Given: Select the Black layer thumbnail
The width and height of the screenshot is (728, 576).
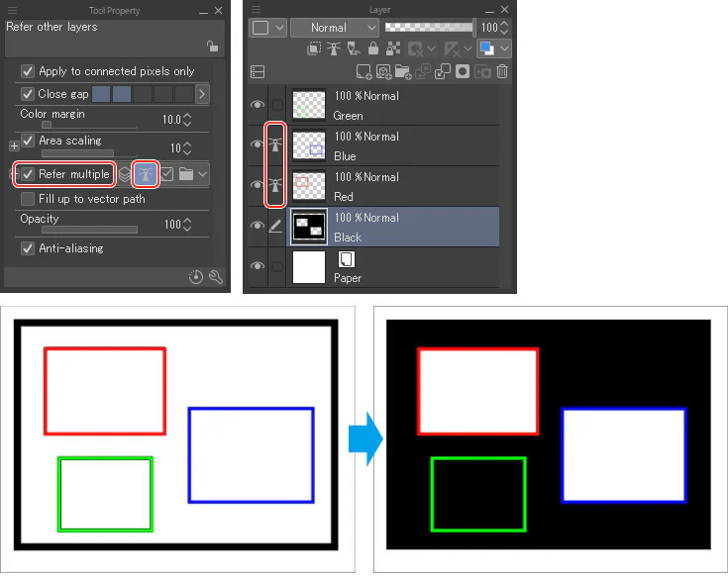Looking at the screenshot, I should (x=309, y=227).
